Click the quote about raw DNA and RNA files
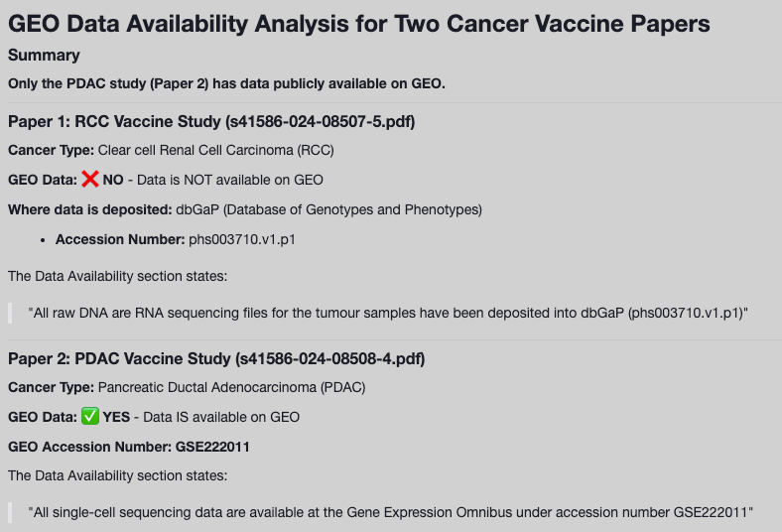 (x=387, y=313)
